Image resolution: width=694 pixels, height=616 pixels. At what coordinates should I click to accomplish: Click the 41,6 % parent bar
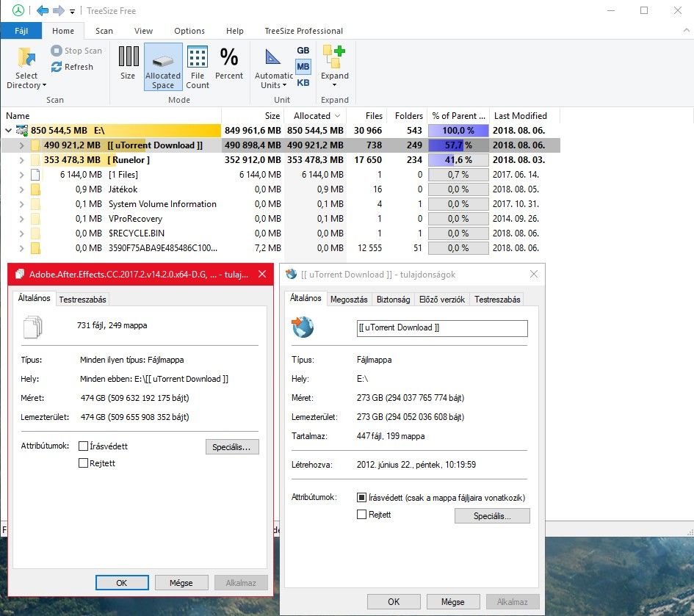coord(458,160)
